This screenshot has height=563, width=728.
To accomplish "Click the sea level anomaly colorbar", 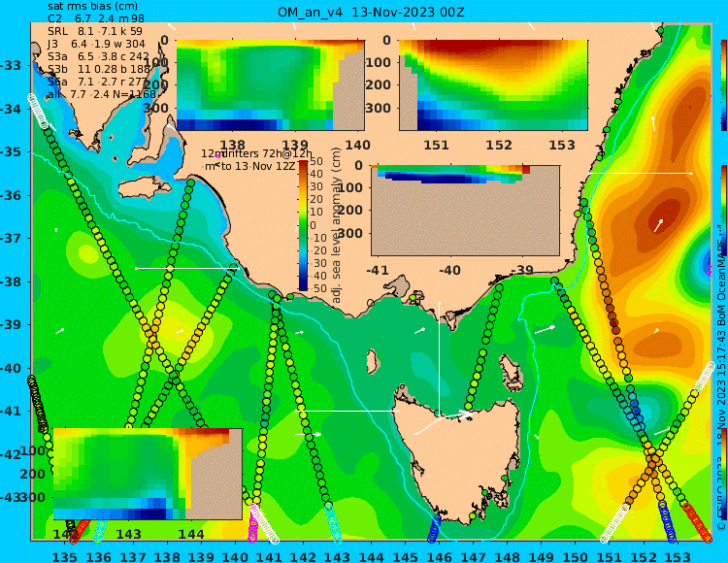I will click(303, 225).
